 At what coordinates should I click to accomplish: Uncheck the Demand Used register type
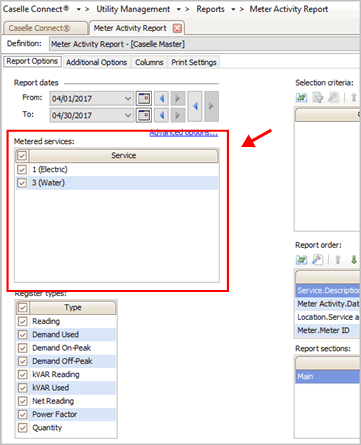[23, 335]
